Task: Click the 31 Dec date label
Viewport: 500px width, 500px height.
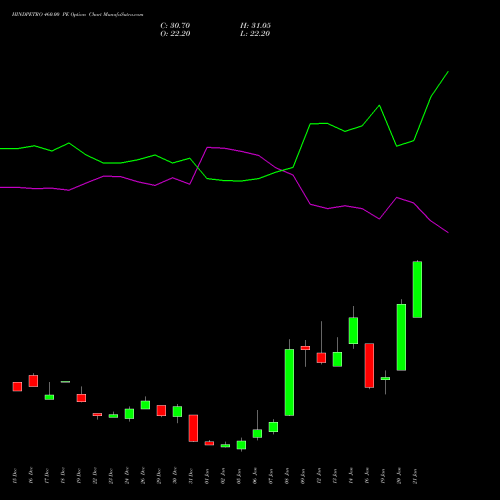Action: [191, 476]
